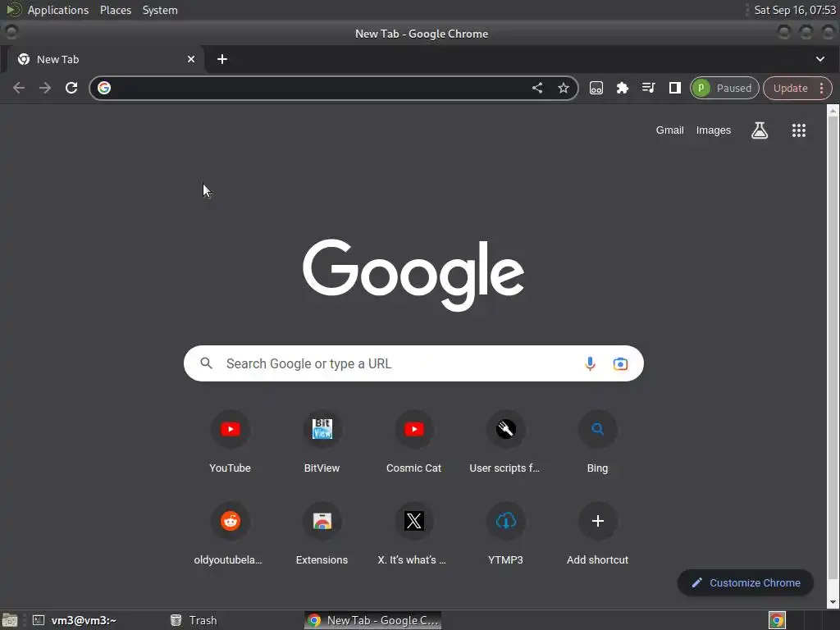Screen dimensions: 840x630
Task: Open the Google apps grid
Action: point(798,130)
